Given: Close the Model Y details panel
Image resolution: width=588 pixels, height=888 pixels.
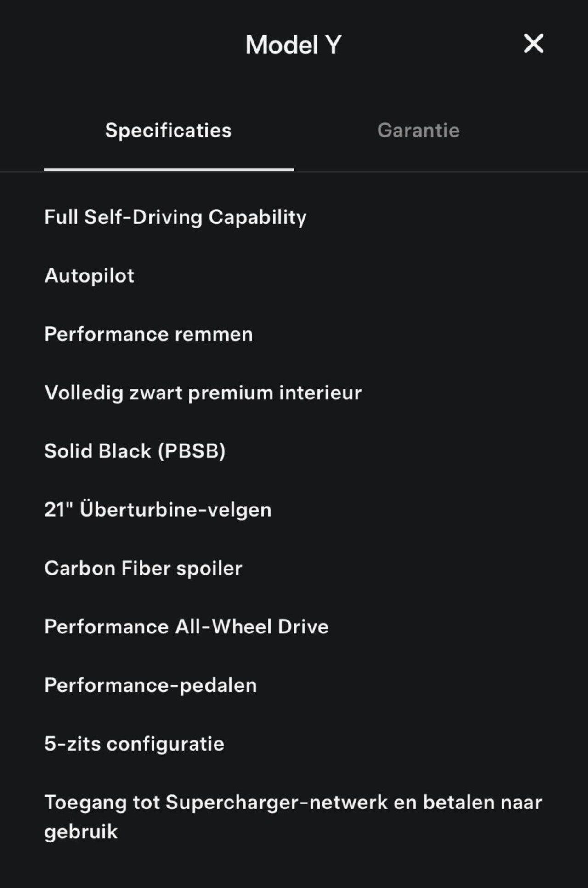Looking at the screenshot, I should [x=533, y=44].
